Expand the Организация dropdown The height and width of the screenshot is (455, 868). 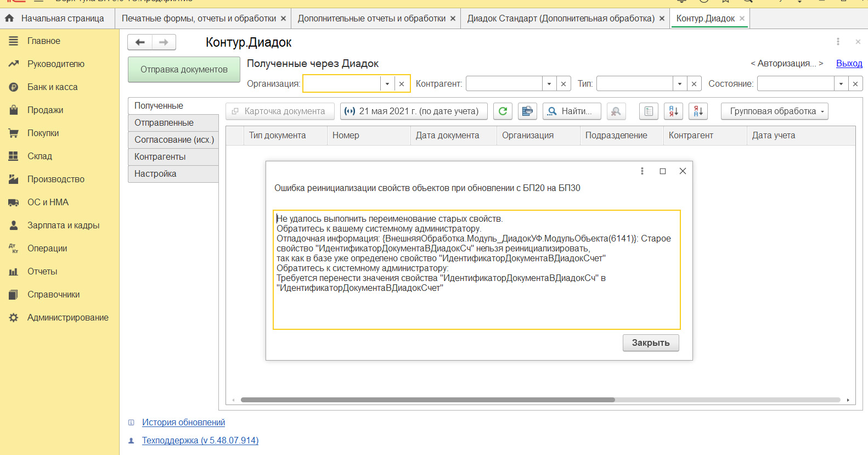click(387, 84)
